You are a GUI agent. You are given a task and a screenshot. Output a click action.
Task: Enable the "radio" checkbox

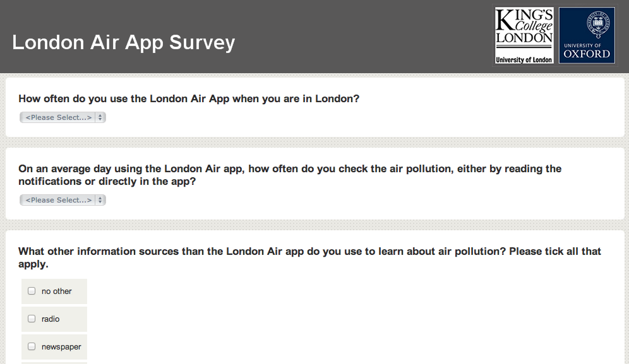[32, 319]
